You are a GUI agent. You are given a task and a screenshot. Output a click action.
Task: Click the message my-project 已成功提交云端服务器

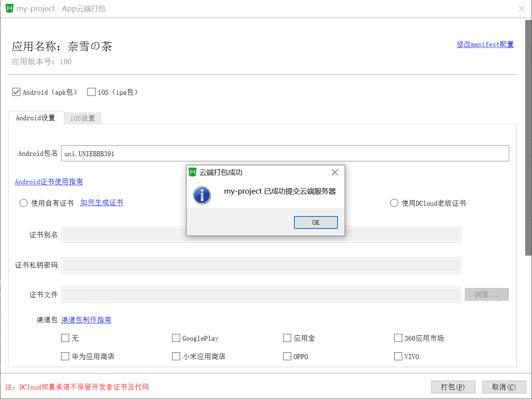tap(280, 191)
